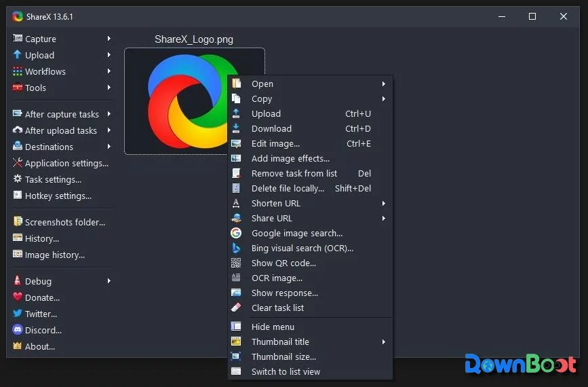Click the Google logo icon in context menu
The image size is (588, 387).
click(x=236, y=233)
